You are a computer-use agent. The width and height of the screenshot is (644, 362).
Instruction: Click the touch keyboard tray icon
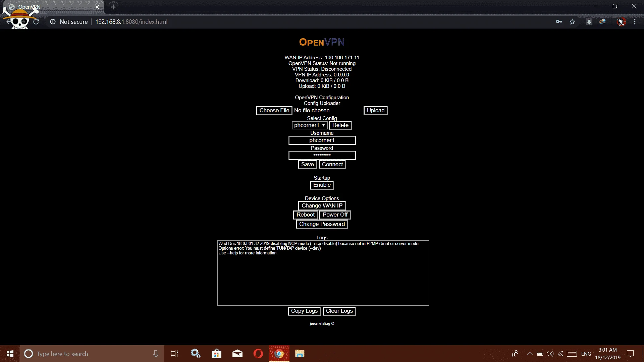[x=572, y=354]
